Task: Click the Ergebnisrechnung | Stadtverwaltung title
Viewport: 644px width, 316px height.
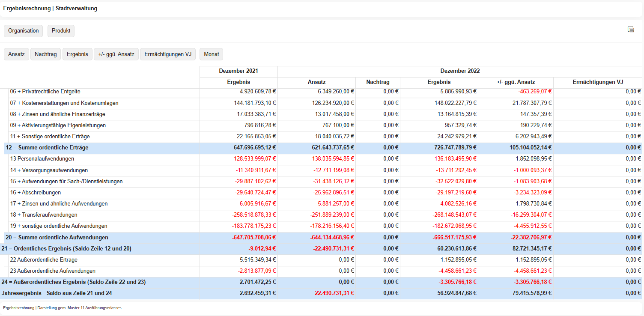Action: click(50, 9)
